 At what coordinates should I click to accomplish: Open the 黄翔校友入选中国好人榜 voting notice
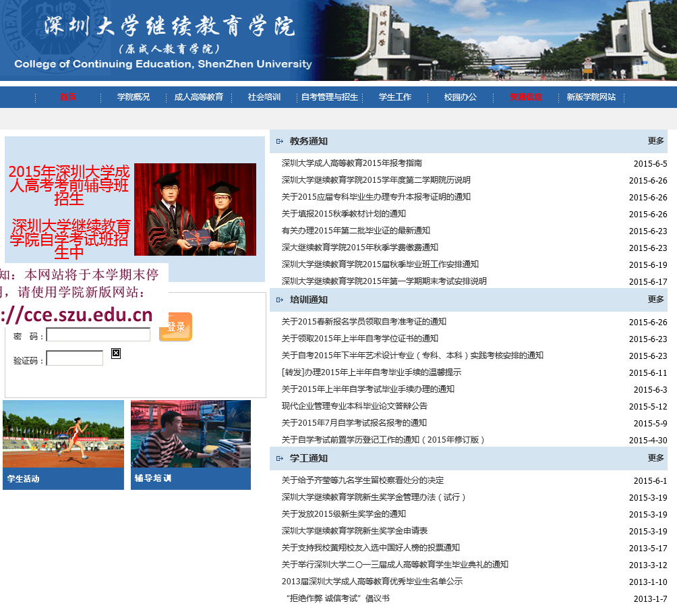(371, 548)
